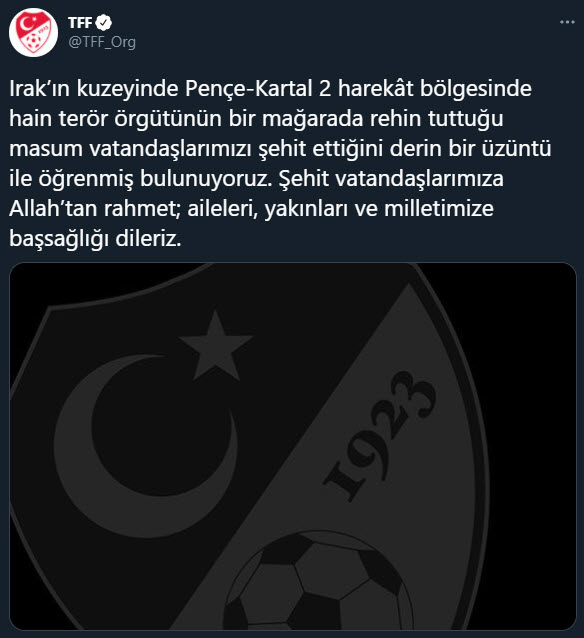
Task: Click the 1923 text in the logo image
Action: 380,435
